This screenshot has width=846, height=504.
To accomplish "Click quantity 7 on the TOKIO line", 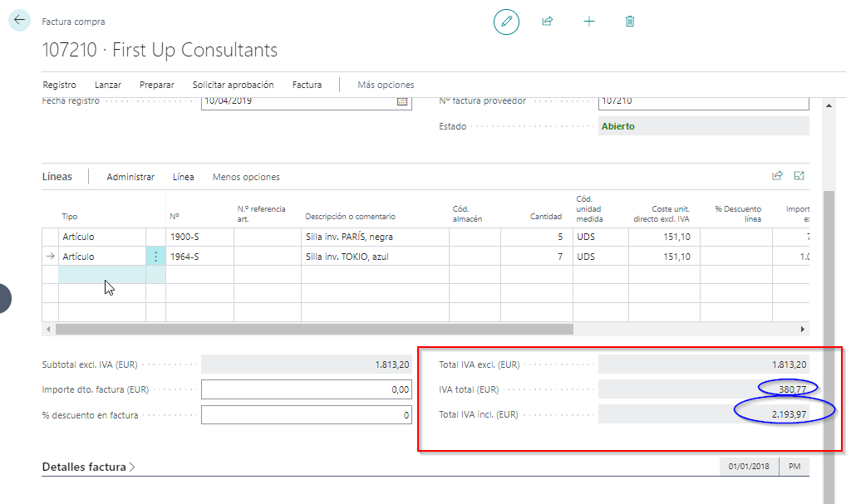I will (560, 257).
